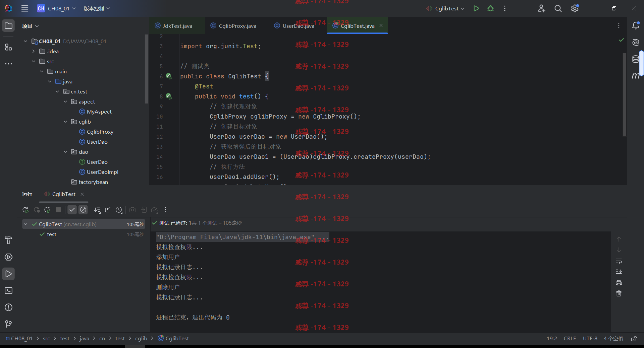Open IDE settings gear

pos(575,8)
